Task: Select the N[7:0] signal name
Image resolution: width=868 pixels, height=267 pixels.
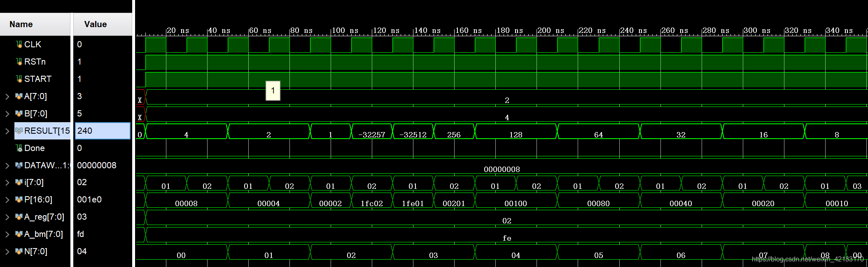Action: click(x=36, y=251)
